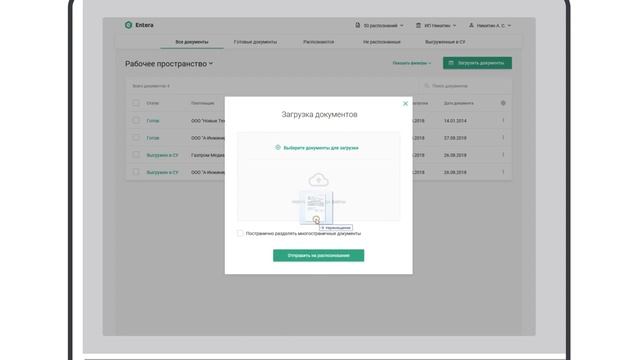
Task: Click the plus icon beside Выберите документы
Action: click(278, 147)
